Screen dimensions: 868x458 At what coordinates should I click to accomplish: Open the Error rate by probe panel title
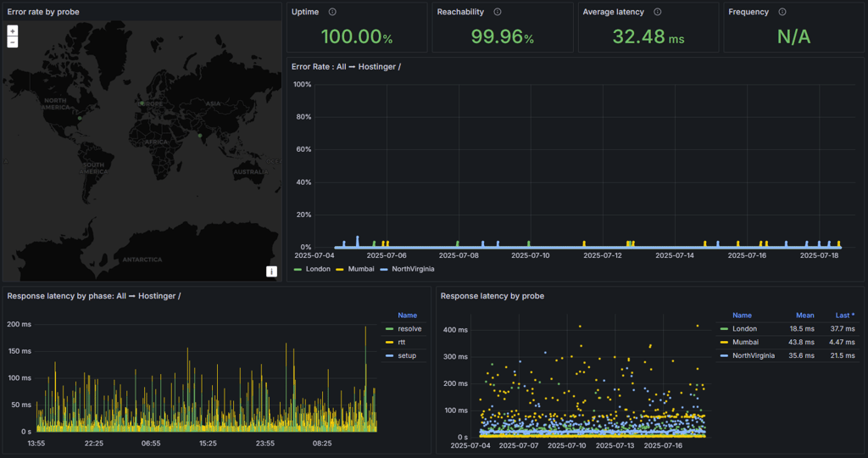click(x=43, y=12)
